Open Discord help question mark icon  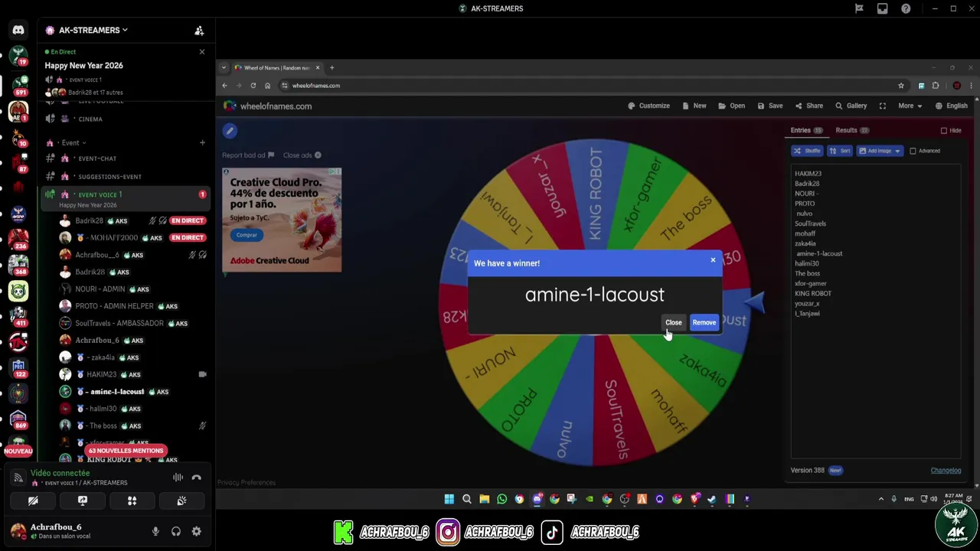[x=906, y=8]
